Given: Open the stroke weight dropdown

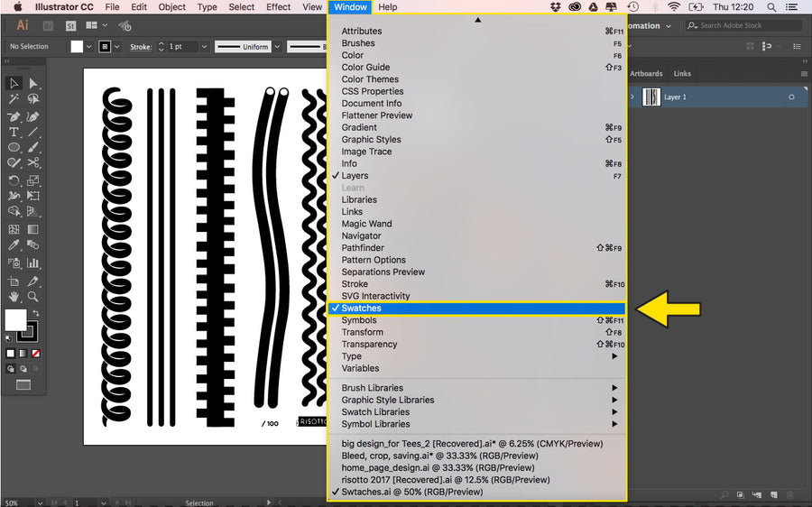Looking at the screenshot, I should (204, 47).
